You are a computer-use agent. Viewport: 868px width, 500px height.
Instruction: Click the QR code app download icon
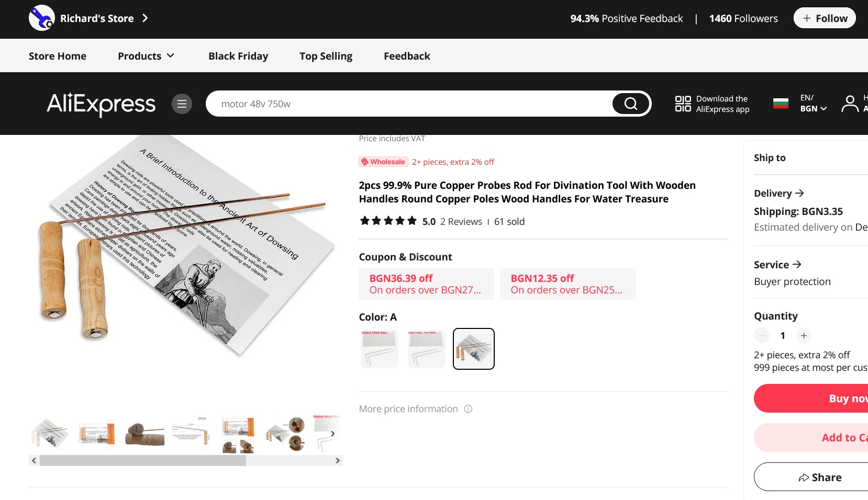pyautogui.click(x=683, y=104)
